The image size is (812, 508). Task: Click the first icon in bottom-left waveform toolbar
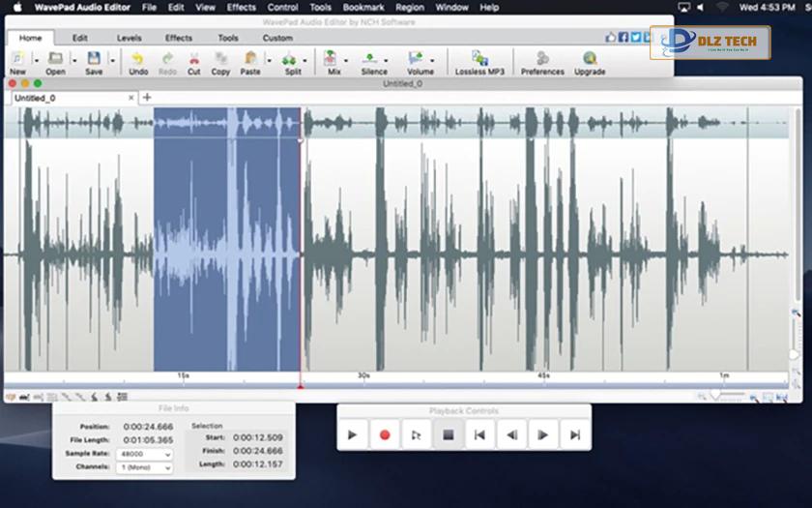11,397
